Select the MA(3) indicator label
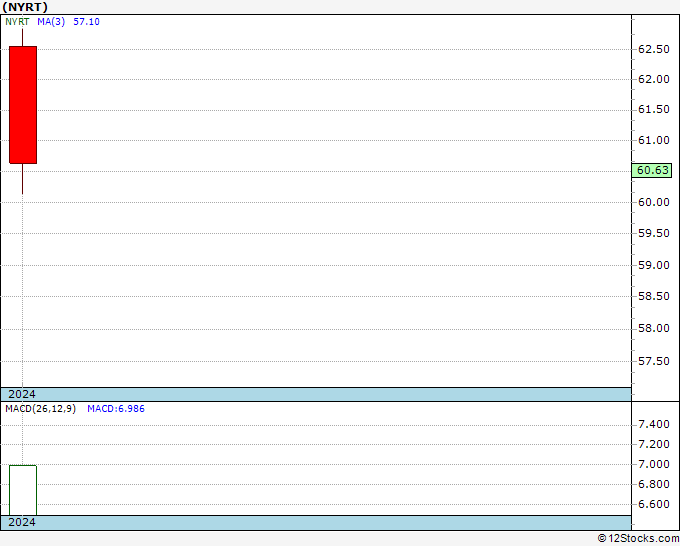 click(51, 22)
